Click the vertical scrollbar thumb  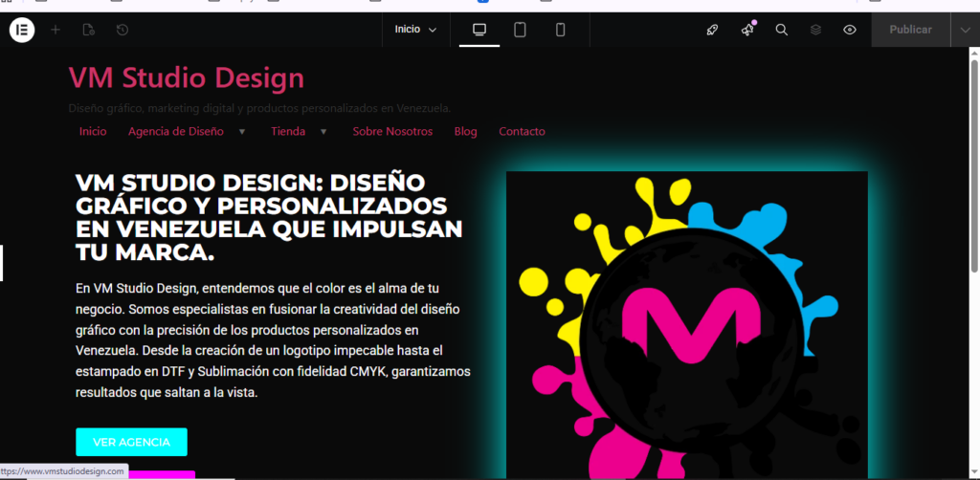[974, 165]
